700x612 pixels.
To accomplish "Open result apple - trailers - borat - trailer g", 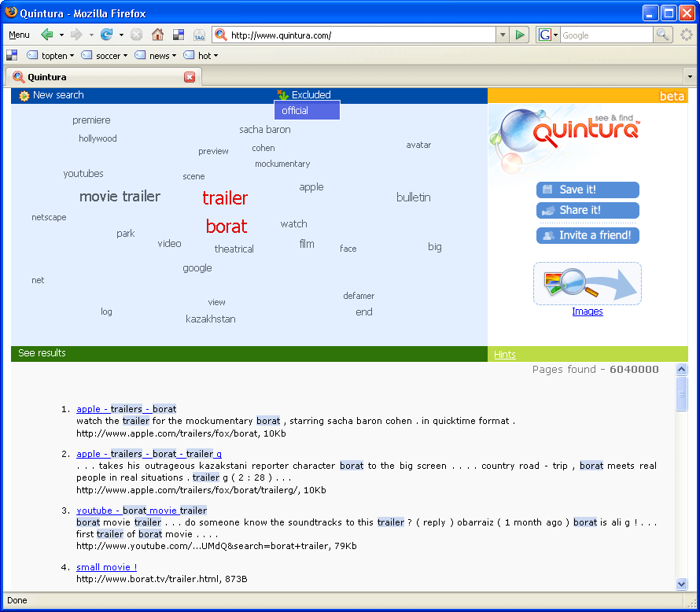I will click(x=149, y=454).
